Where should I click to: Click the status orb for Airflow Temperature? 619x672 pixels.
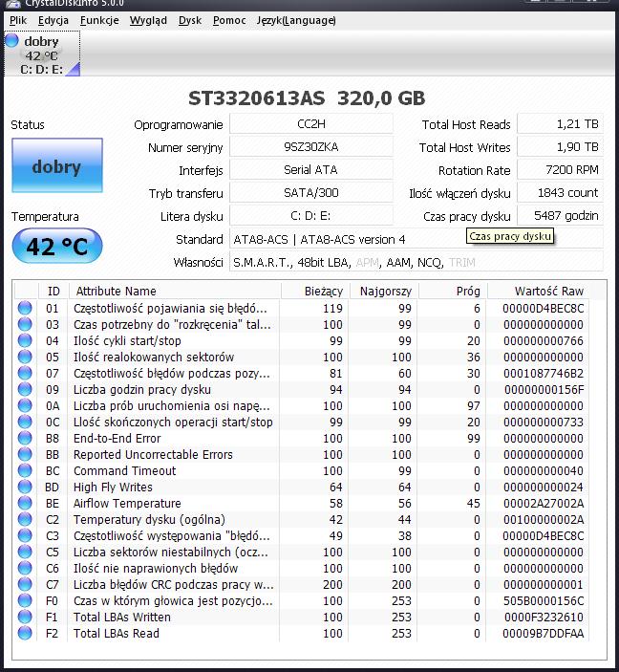25,503
